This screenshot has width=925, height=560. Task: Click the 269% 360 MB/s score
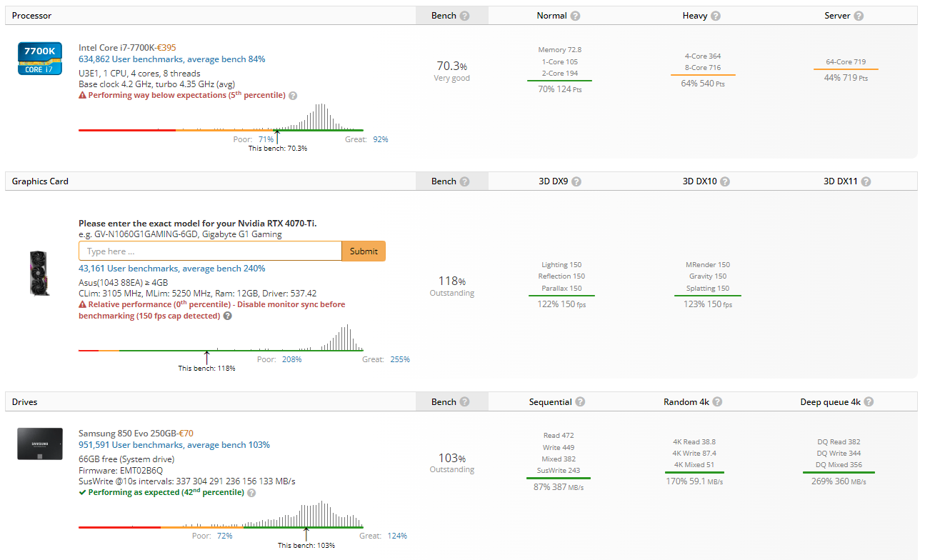pos(839,481)
